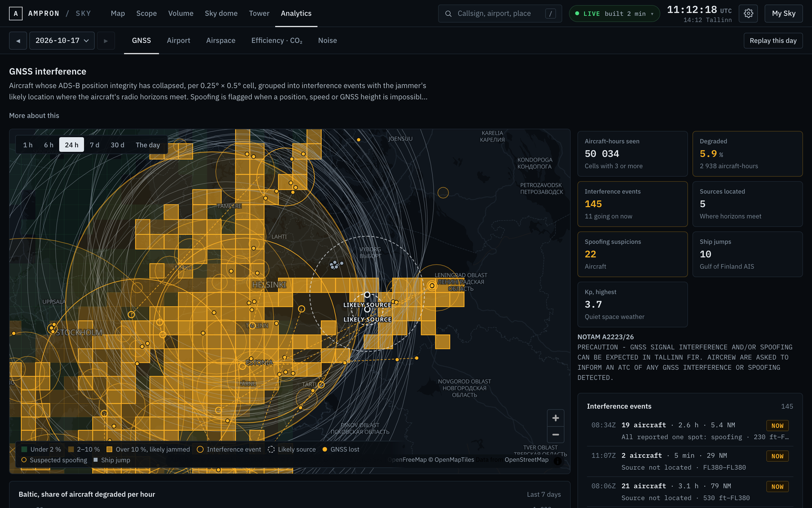The height and width of the screenshot is (508, 812).
Task: Go to next day arrow
Action: pos(106,41)
